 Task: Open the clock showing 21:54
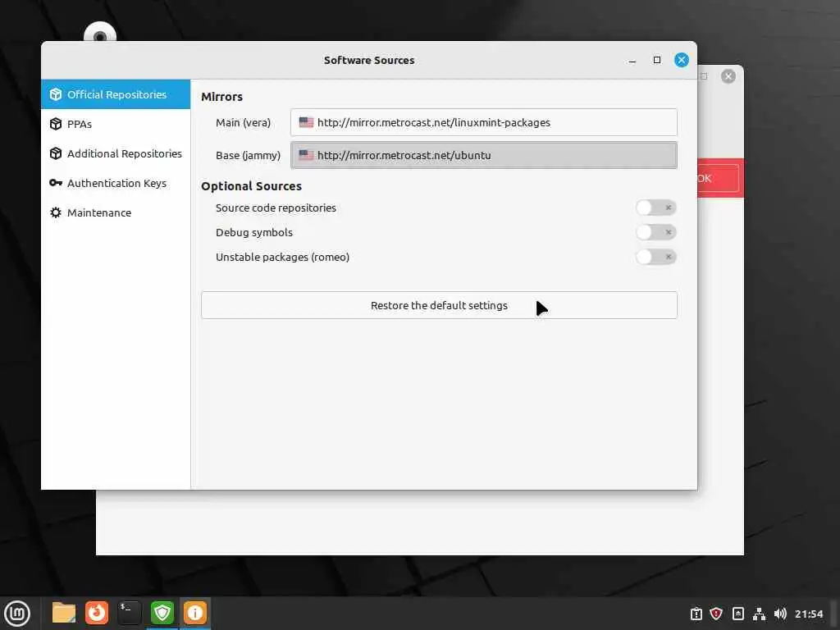(x=809, y=614)
